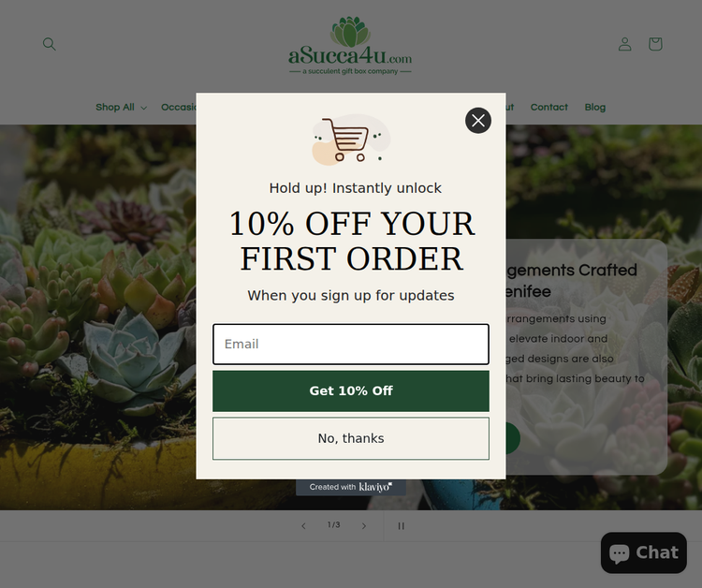Go to next slide arrow

tap(363, 526)
